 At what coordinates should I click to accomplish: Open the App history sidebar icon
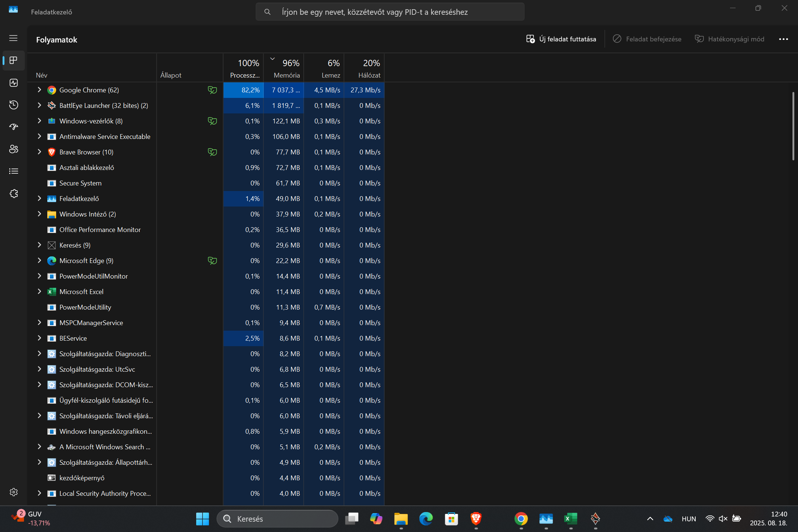click(x=14, y=105)
